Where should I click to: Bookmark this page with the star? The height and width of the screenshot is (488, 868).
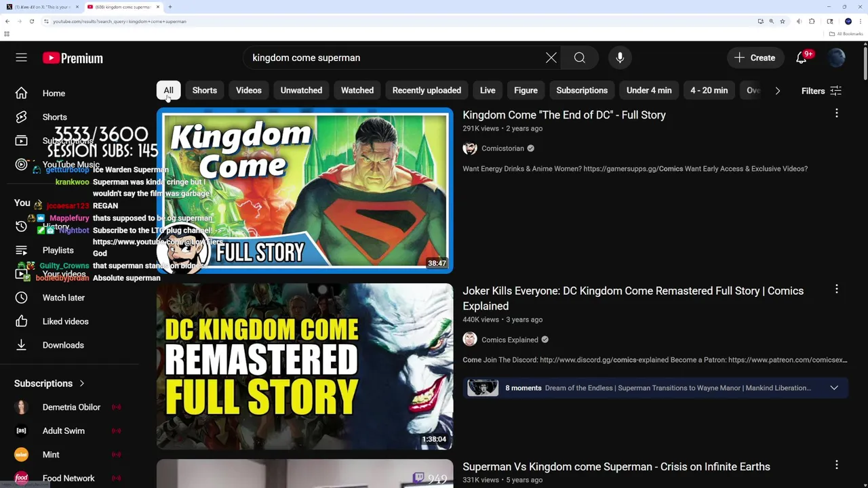pyautogui.click(x=782, y=21)
